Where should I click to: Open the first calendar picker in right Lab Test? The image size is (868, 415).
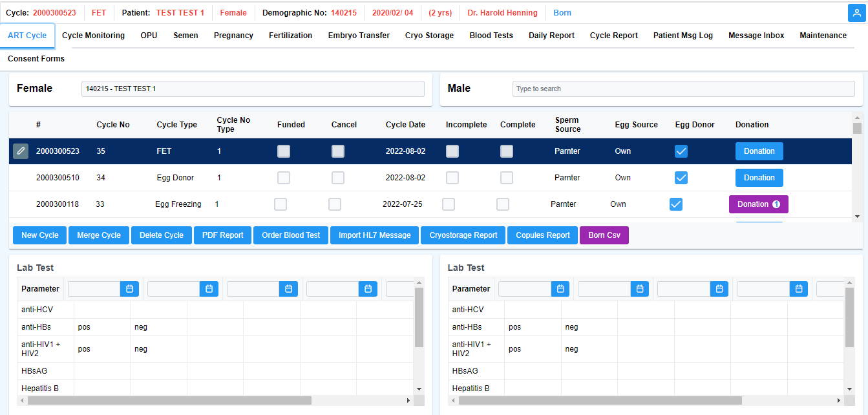[560, 289]
